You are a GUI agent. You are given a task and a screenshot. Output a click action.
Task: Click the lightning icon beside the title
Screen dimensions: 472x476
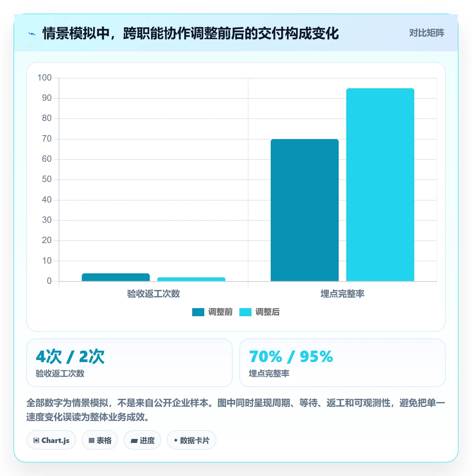coord(32,34)
